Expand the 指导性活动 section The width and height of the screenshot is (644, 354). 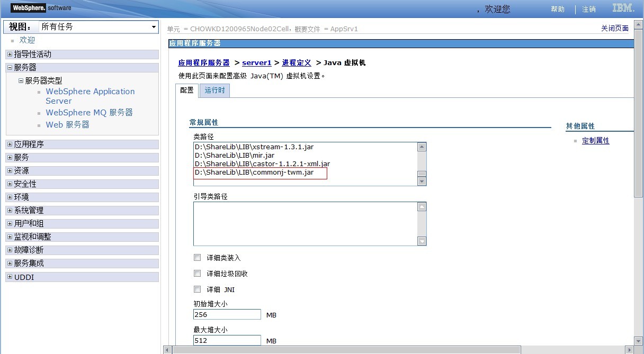[10, 55]
